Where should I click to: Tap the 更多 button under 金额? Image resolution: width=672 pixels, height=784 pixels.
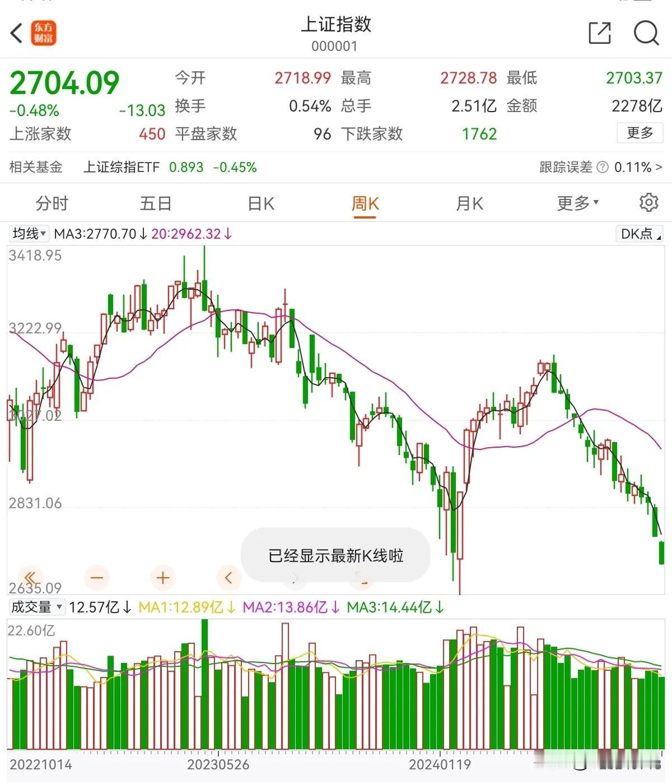640,133
